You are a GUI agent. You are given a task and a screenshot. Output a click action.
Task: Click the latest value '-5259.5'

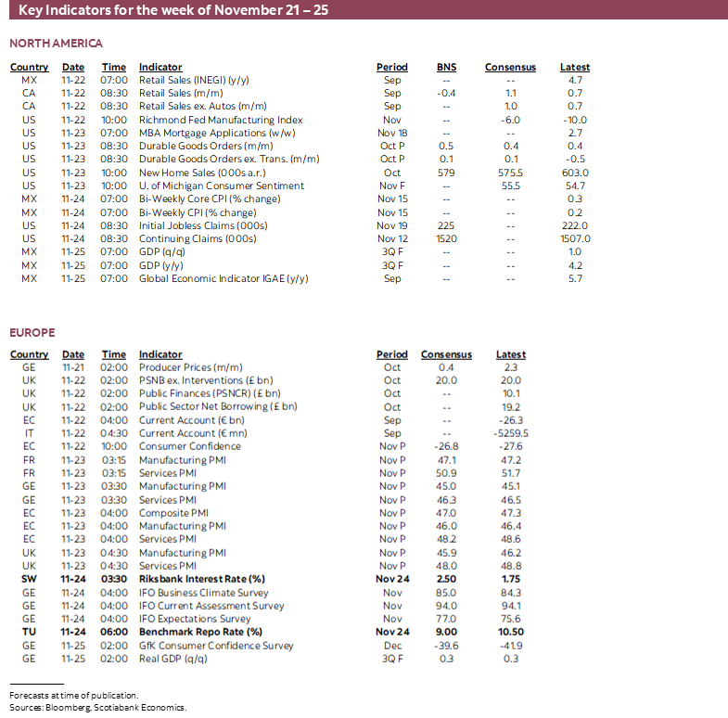click(511, 433)
